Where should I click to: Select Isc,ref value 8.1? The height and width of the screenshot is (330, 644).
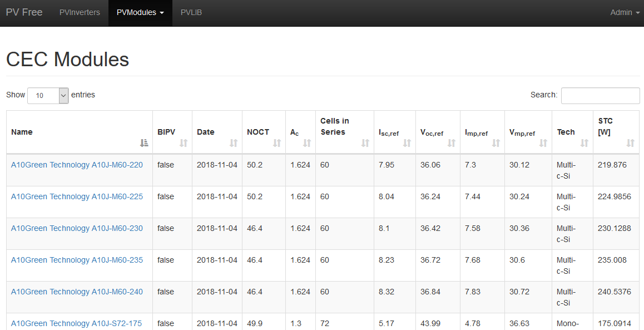coord(384,228)
